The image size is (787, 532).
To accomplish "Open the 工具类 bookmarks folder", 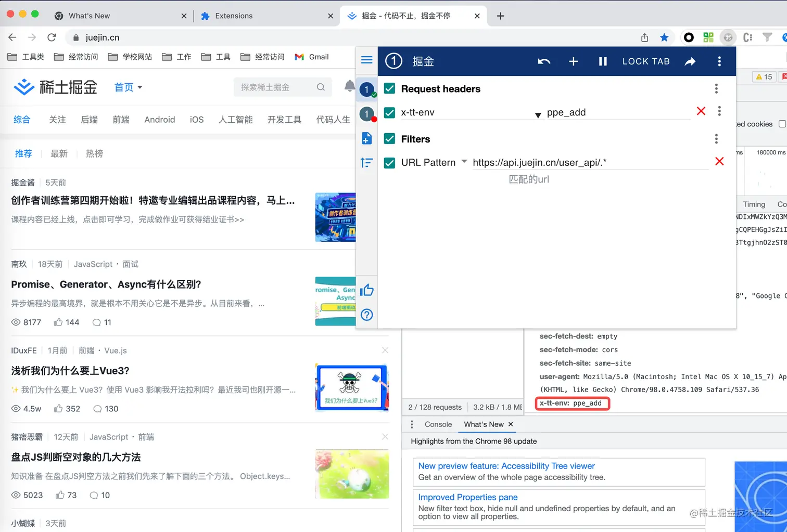I will click(x=26, y=57).
